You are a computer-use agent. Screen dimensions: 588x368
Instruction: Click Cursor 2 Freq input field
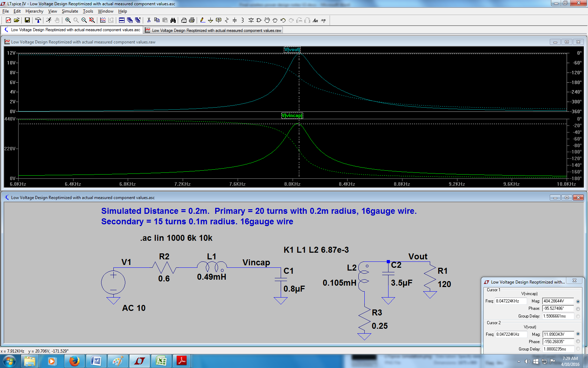pyautogui.click(x=511, y=334)
